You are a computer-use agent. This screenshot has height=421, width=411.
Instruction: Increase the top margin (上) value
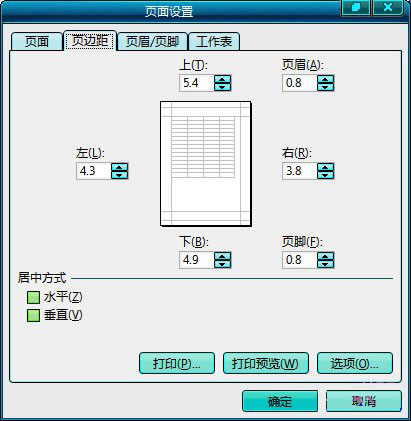(222, 79)
